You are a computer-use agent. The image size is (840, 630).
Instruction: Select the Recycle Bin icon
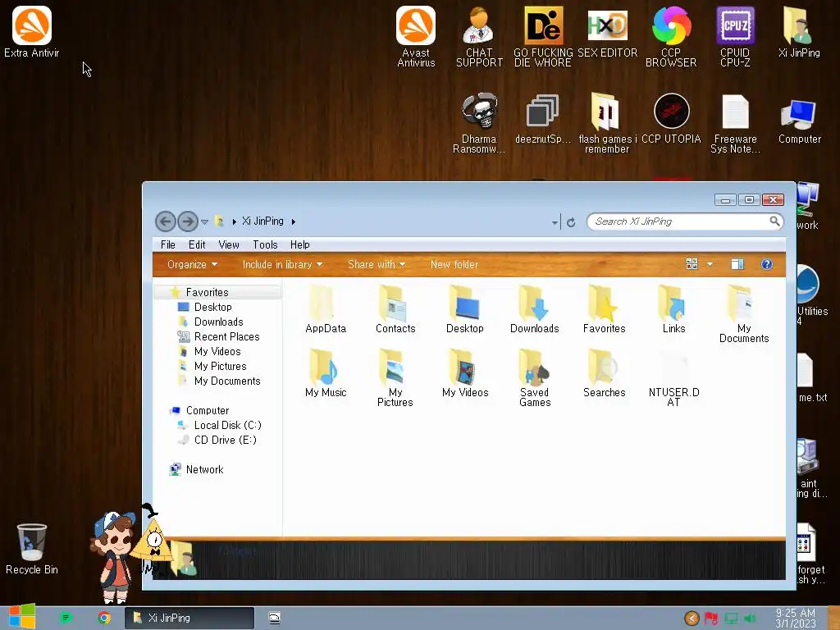(32, 549)
